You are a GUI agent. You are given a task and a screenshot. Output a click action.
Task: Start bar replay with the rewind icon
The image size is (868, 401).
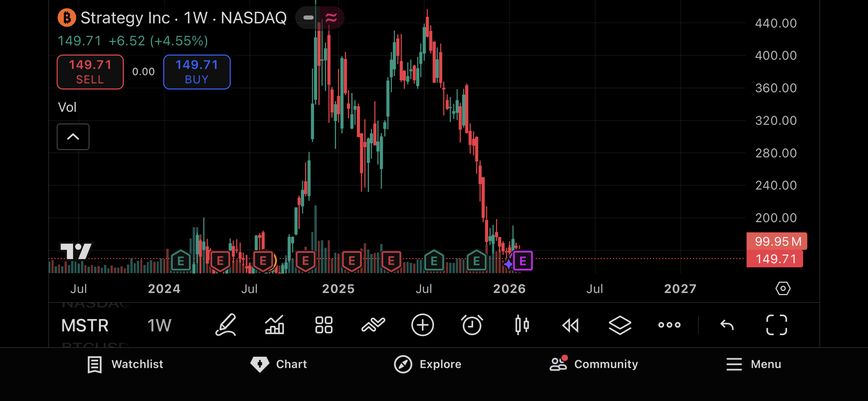(x=571, y=325)
